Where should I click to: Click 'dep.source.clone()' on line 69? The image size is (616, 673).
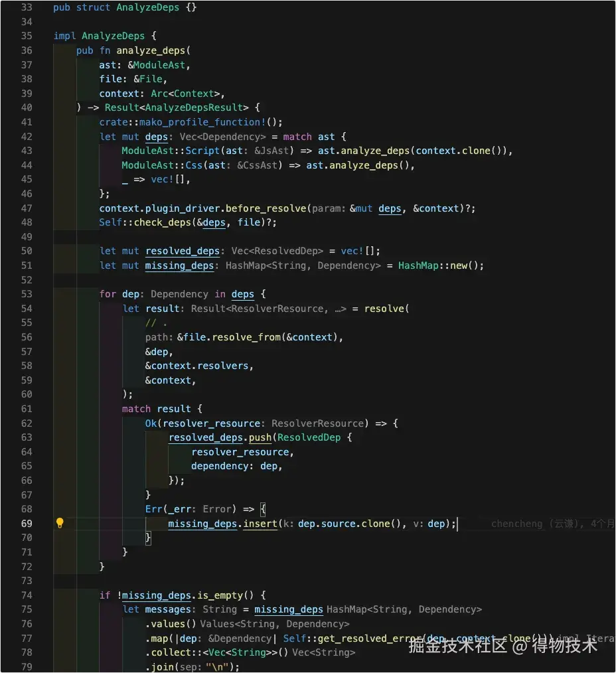click(349, 524)
